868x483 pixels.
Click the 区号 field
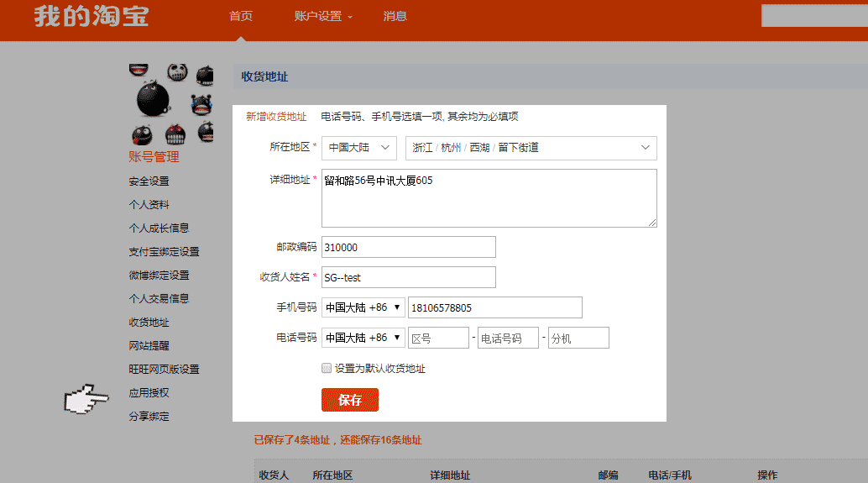pos(438,338)
